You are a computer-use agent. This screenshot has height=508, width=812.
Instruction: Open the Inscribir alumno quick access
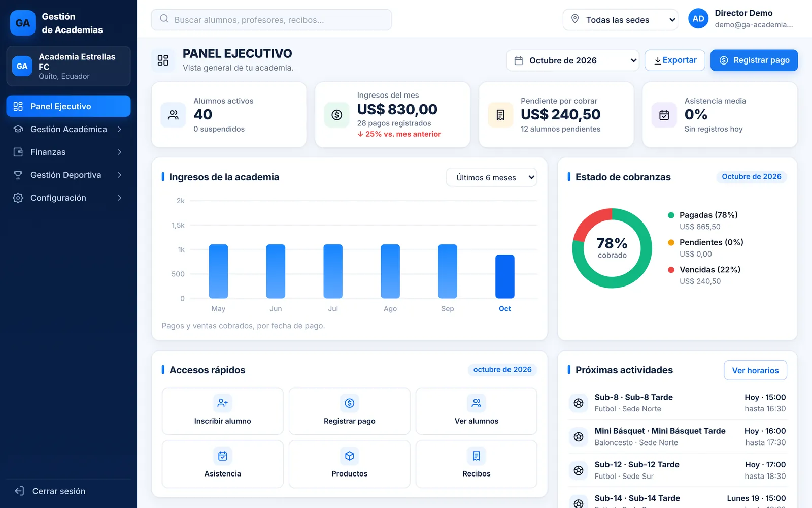[x=223, y=411]
